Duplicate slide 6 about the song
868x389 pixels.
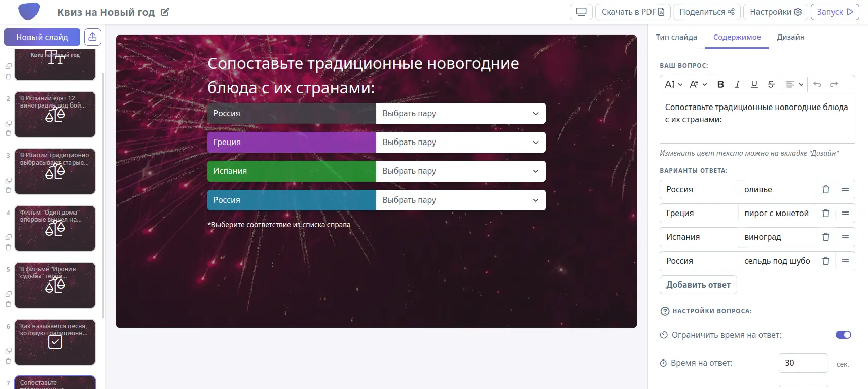[8, 350]
